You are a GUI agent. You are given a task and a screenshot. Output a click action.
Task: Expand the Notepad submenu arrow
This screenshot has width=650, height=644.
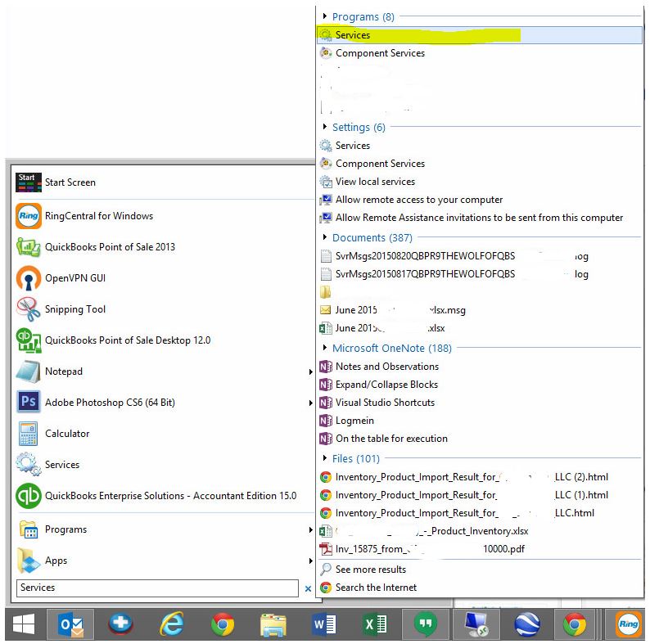coord(310,372)
